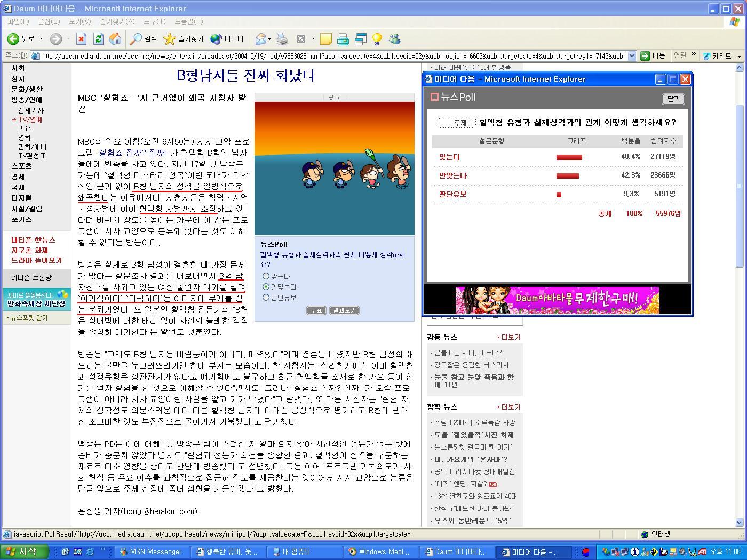Click the main page vertical scrollbar thumb
747x560 pixels.
[739, 186]
